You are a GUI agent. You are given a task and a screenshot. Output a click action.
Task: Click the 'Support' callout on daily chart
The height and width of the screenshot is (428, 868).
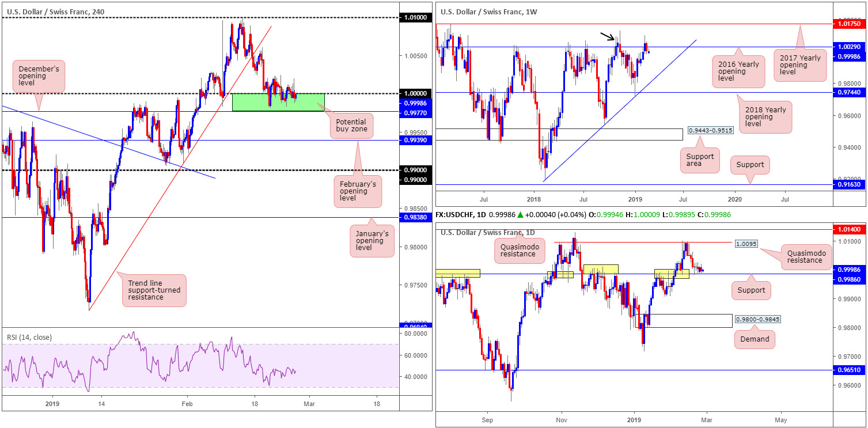click(752, 290)
